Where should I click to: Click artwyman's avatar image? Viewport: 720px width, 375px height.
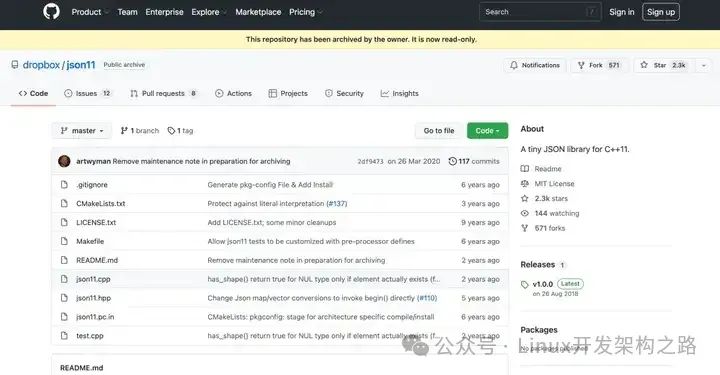pyautogui.click(x=64, y=161)
